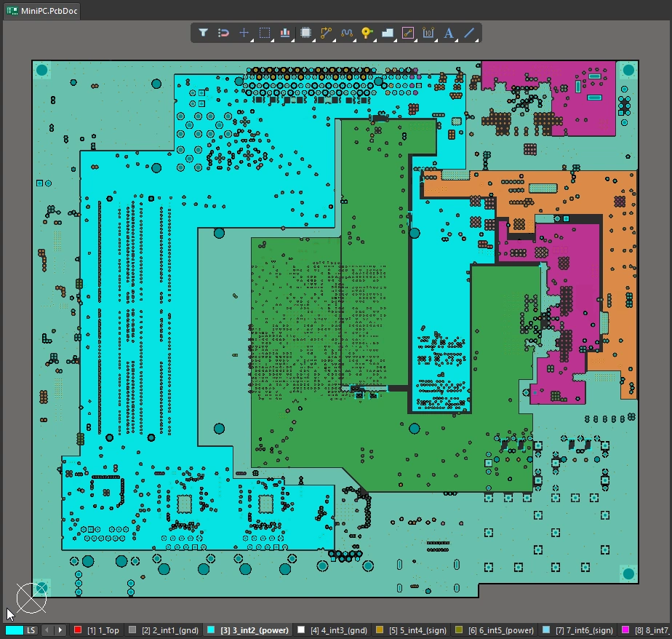
Task: Start interactive routing tool
Action: (327, 33)
